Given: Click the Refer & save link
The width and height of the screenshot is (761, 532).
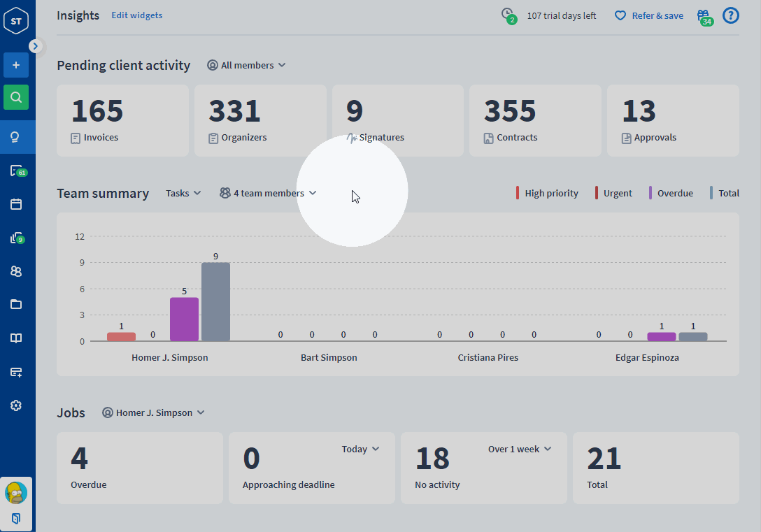Looking at the screenshot, I should [x=649, y=15].
